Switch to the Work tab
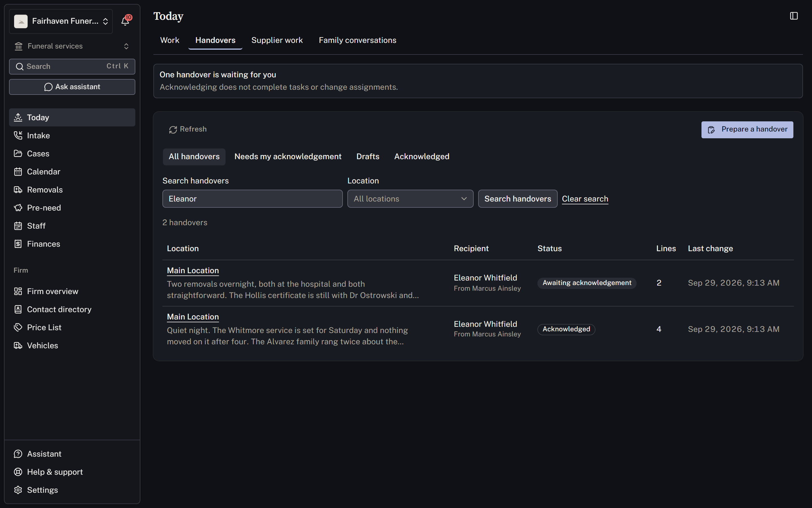812x508 pixels. pyautogui.click(x=169, y=40)
